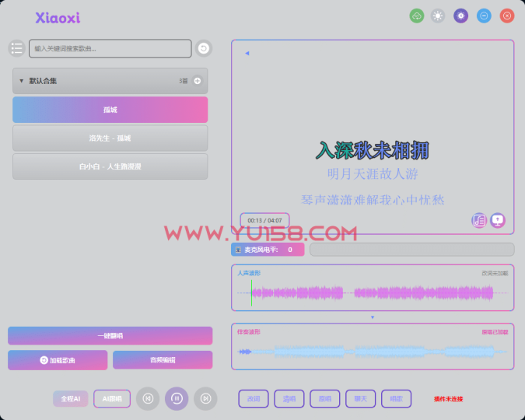Viewport: 525px width, 420px height.
Task: Click the current lyric line 入深秋未相拥
Action: click(373, 151)
